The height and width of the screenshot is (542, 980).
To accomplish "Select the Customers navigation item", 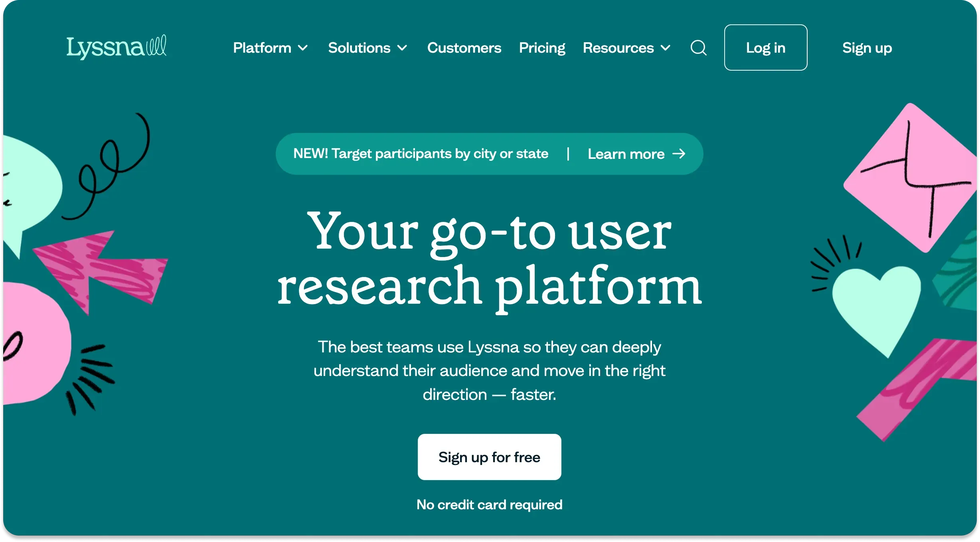I will pos(464,48).
